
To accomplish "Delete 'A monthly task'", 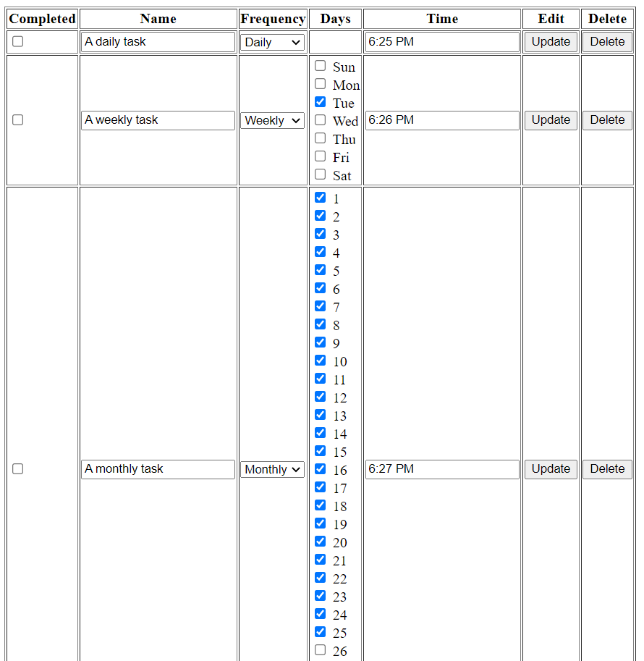I will coord(606,469).
